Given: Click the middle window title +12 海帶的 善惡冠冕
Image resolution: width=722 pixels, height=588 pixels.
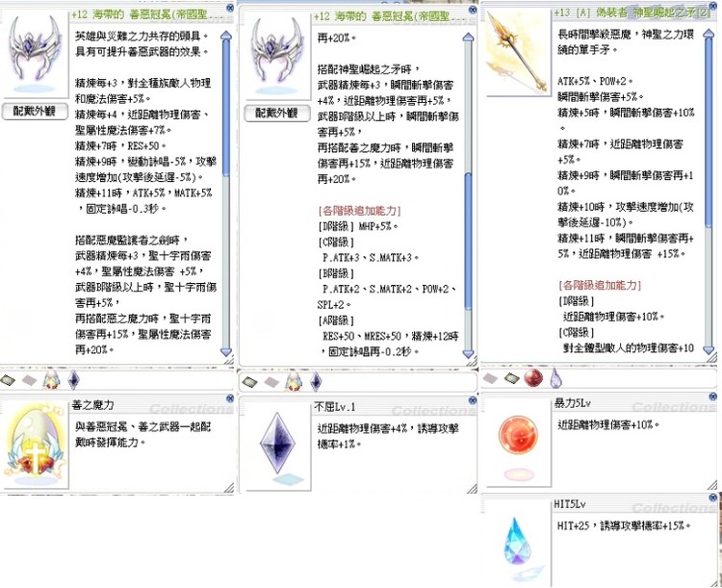Looking at the screenshot, I should [388, 16].
